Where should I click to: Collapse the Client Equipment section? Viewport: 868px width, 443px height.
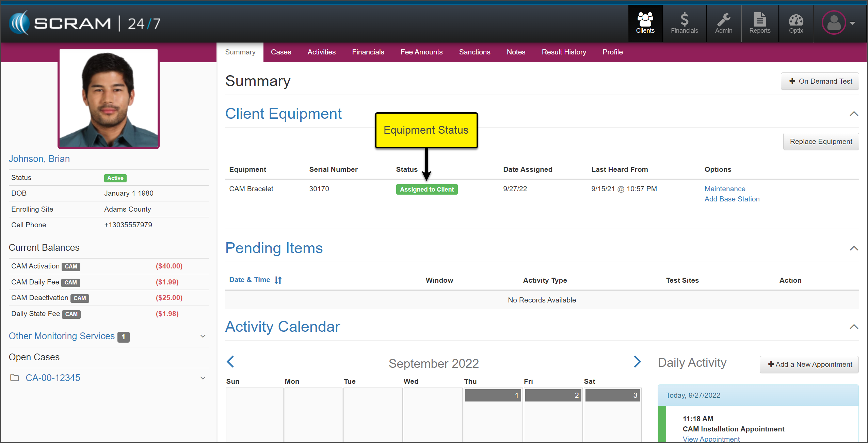(x=854, y=114)
